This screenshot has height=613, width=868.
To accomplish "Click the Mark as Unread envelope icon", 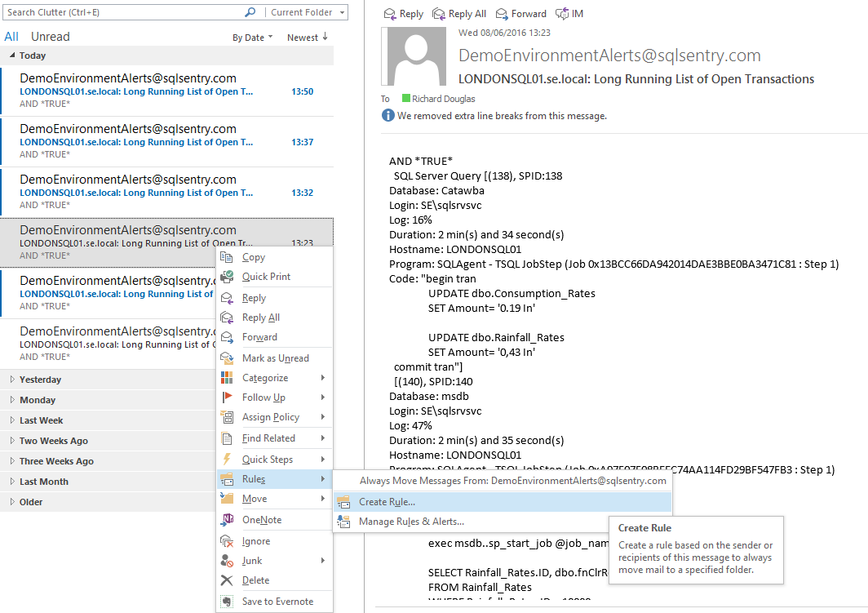I will coord(227,358).
